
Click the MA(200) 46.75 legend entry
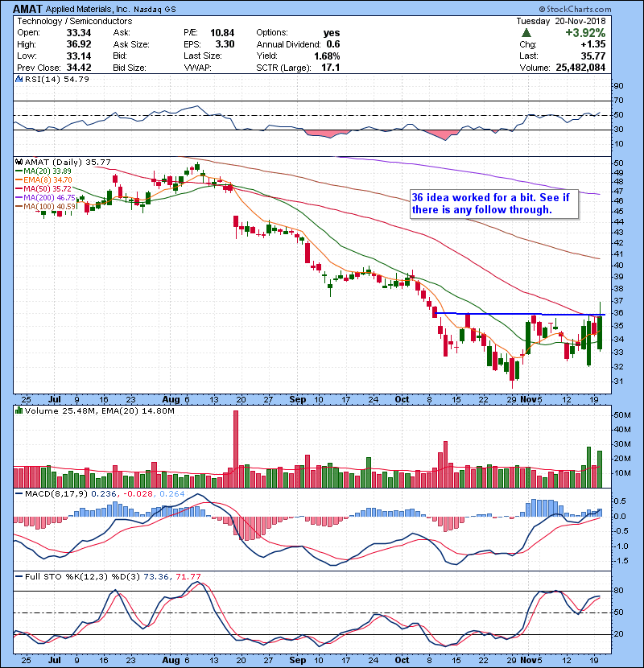coord(46,198)
